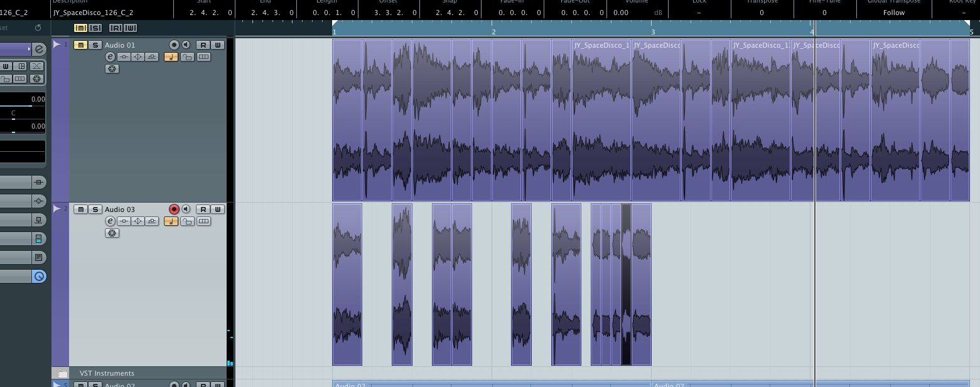Expand Audio 03 track triangle arrow
This screenshot has width=980, height=387.
pyautogui.click(x=57, y=208)
